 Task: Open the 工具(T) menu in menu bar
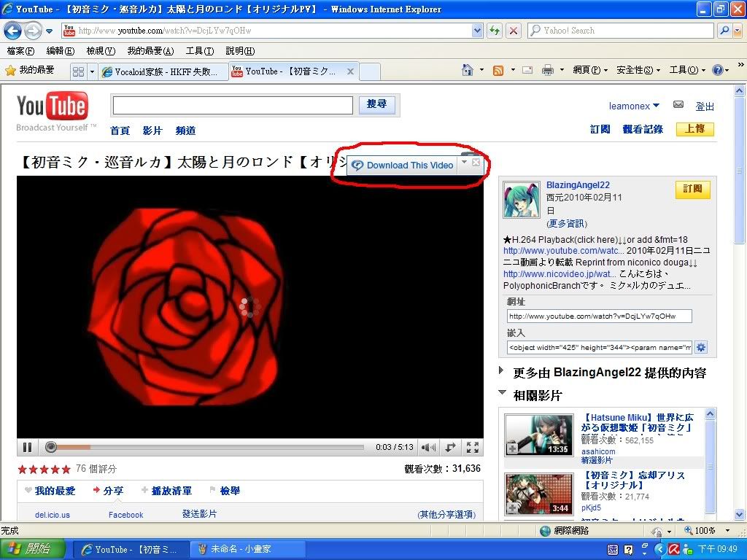coord(200,50)
